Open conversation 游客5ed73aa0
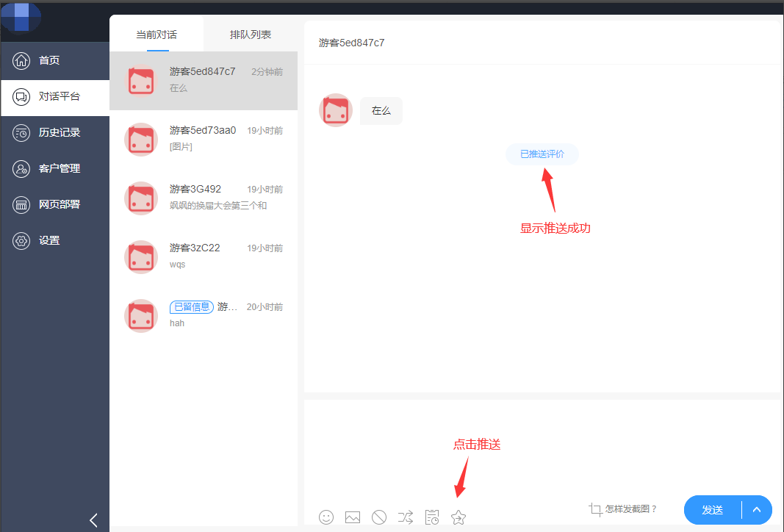The width and height of the screenshot is (784, 532). [204, 140]
